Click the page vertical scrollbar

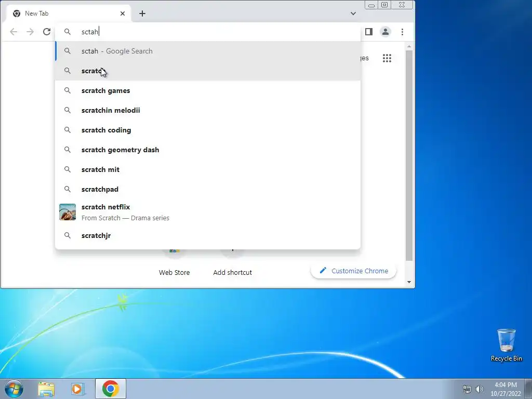(x=409, y=155)
